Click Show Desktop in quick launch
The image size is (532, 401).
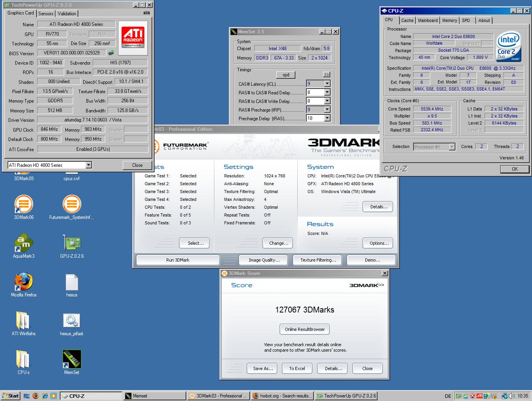(27, 396)
